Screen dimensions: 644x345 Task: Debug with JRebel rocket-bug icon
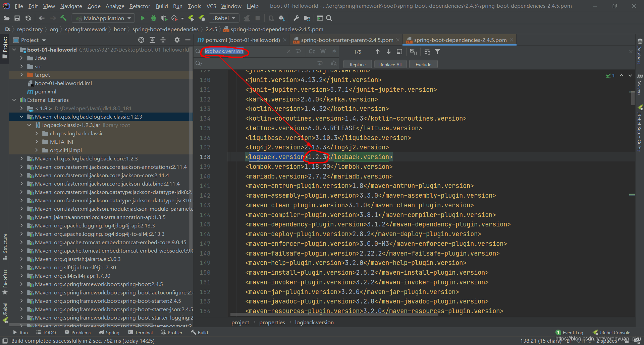pyautogui.click(x=202, y=18)
